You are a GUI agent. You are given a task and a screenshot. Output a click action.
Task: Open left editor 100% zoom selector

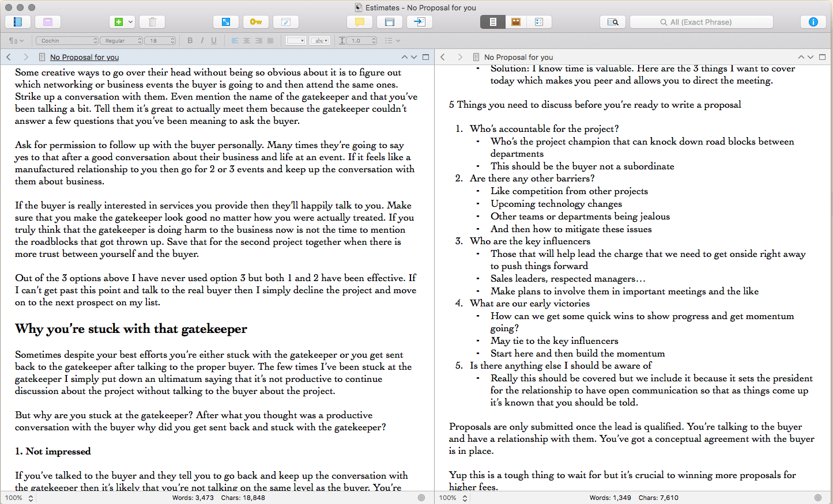[19, 498]
